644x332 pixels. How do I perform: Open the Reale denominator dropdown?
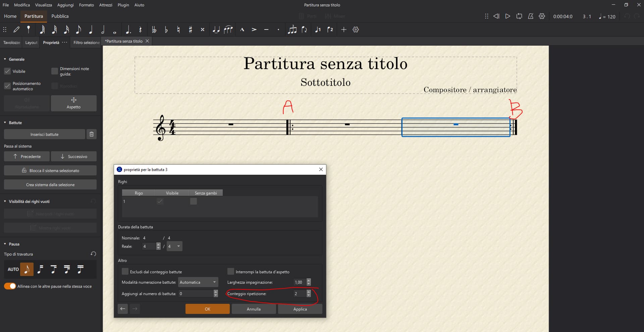point(174,246)
